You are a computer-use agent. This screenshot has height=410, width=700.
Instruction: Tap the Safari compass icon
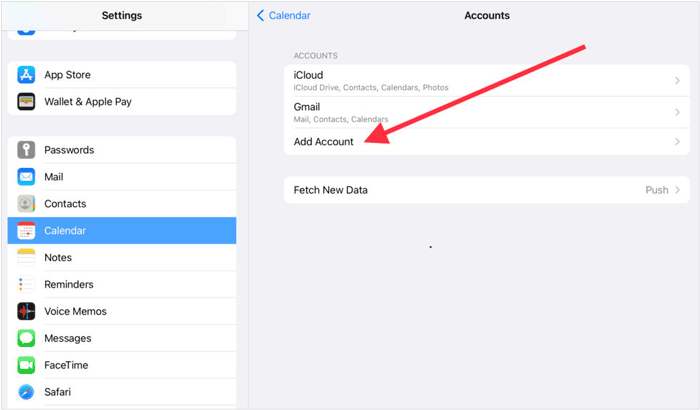click(26, 392)
